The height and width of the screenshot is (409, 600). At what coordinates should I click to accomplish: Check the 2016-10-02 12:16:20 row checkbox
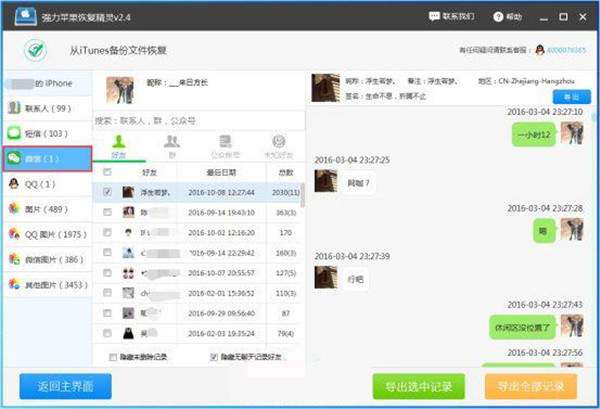pos(108,233)
